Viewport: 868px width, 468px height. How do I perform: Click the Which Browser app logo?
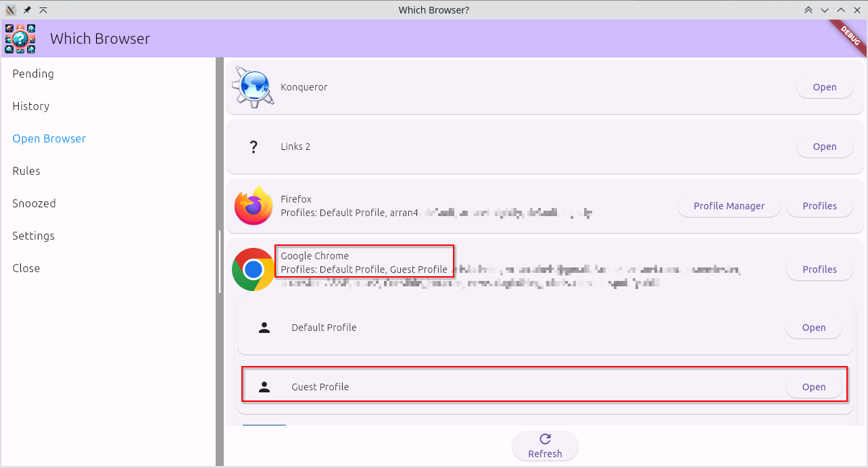20,38
